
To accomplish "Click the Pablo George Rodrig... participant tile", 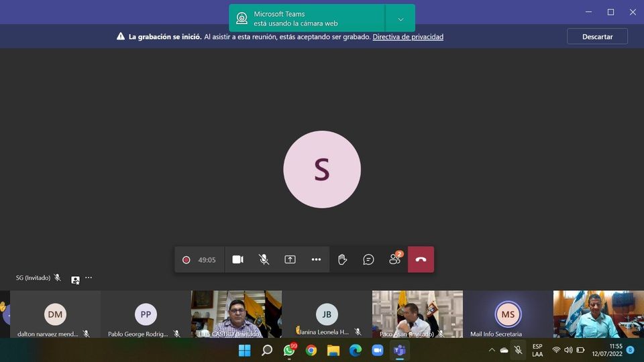I will click(x=146, y=314).
